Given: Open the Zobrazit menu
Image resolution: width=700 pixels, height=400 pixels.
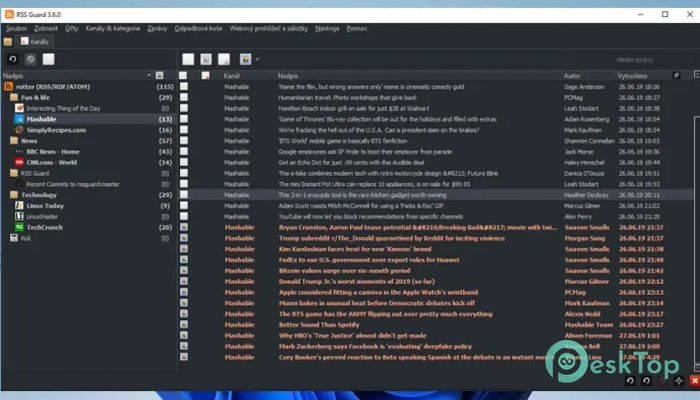Looking at the screenshot, I should point(46,29).
